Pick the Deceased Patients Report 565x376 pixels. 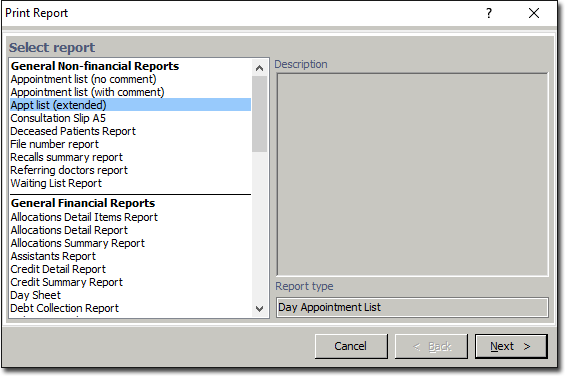73,131
